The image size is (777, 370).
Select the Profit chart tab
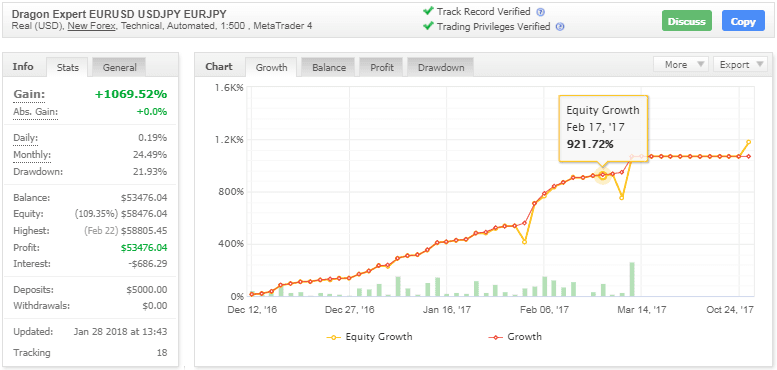pyautogui.click(x=382, y=67)
